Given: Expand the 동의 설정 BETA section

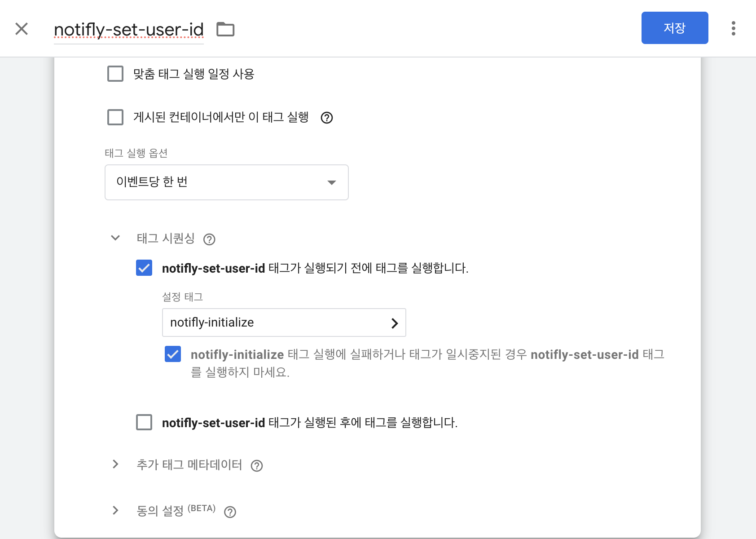Looking at the screenshot, I should [x=115, y=511].
